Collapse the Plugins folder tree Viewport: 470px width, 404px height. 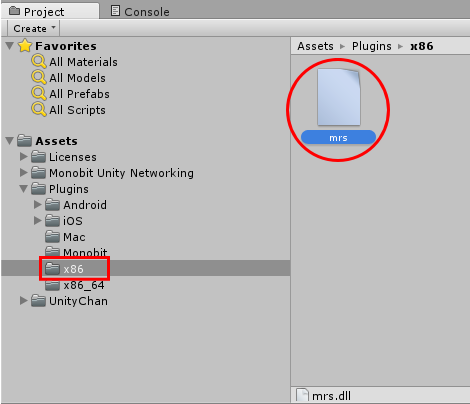23,189
